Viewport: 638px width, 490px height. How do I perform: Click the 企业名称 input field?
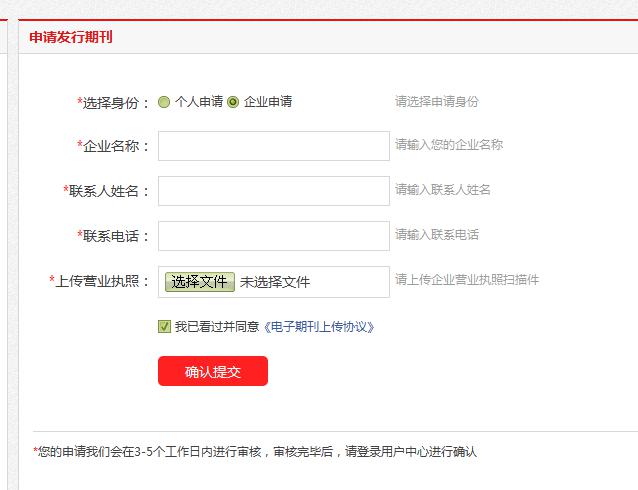(x=273, y=146)
